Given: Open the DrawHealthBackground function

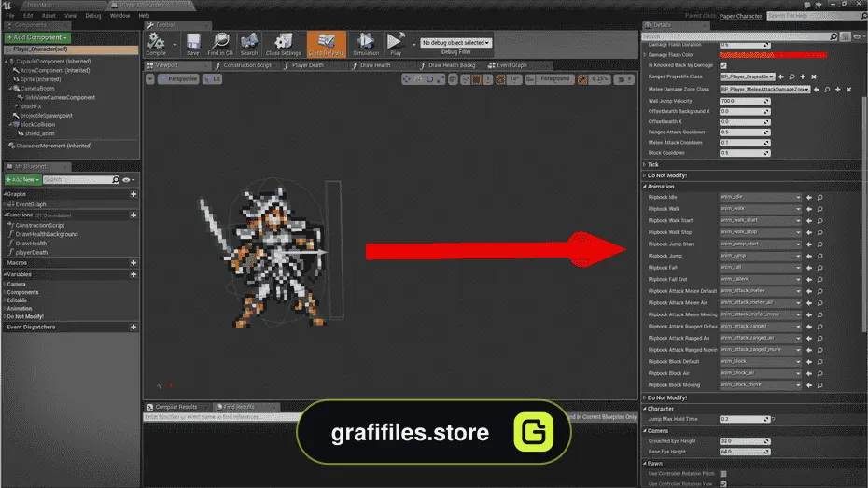Looking at the screenshot, I should (47, 234).
